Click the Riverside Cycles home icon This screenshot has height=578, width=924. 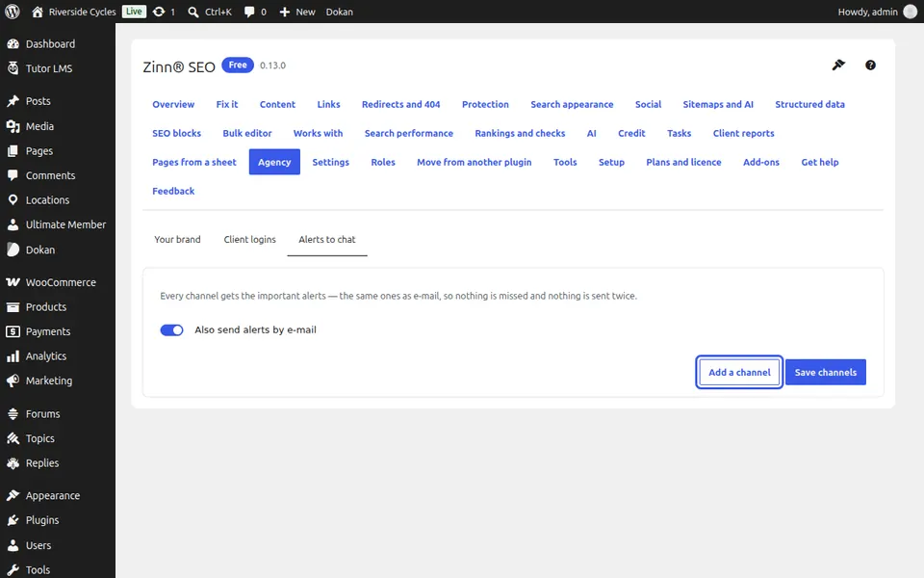(38, 12)
